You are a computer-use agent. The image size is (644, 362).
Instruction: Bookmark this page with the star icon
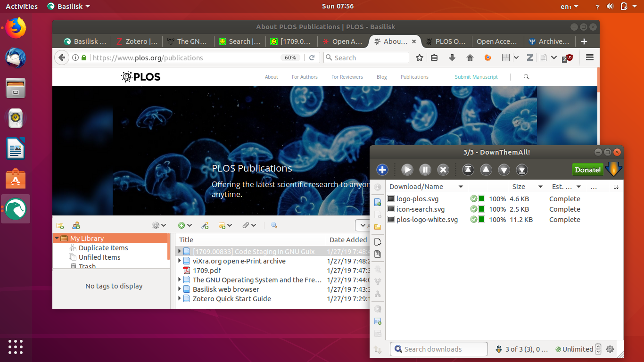pos(420,58)
